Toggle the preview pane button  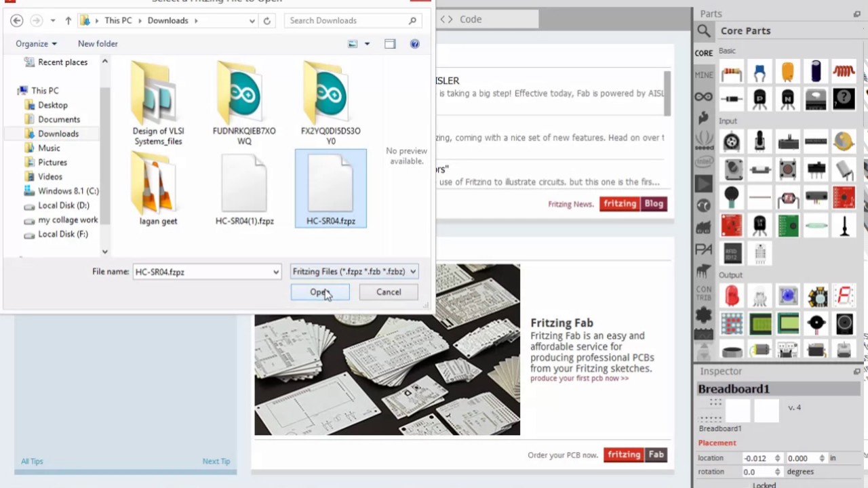(390, 44)
